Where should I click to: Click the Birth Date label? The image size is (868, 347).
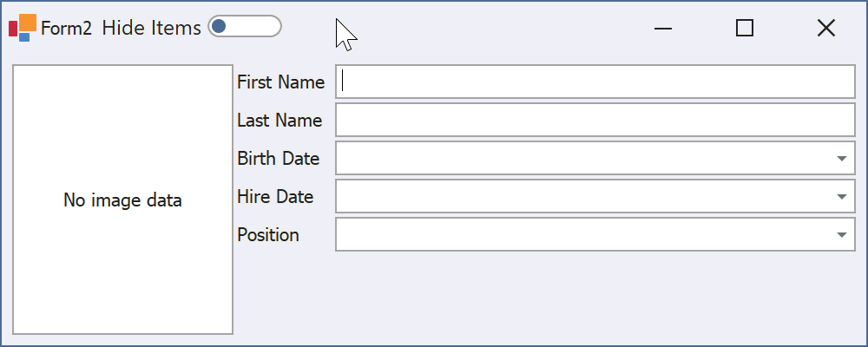pyautogui.click(x=279, y=158)
